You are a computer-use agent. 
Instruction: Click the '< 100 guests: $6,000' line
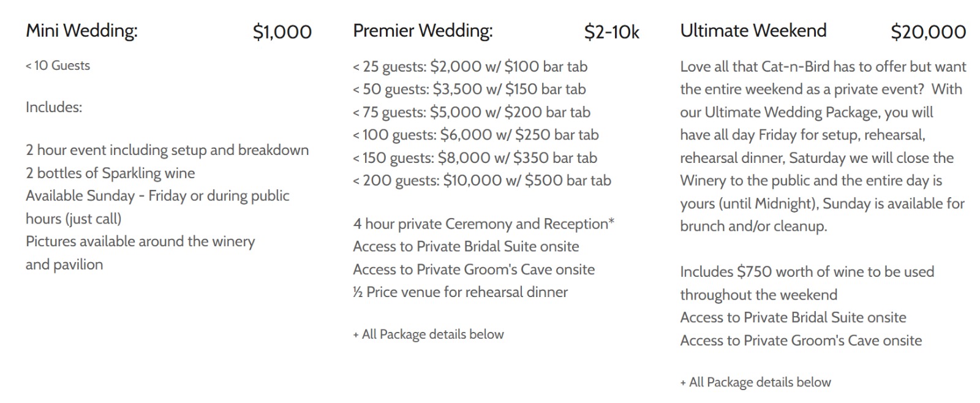(x=476, y=135)
